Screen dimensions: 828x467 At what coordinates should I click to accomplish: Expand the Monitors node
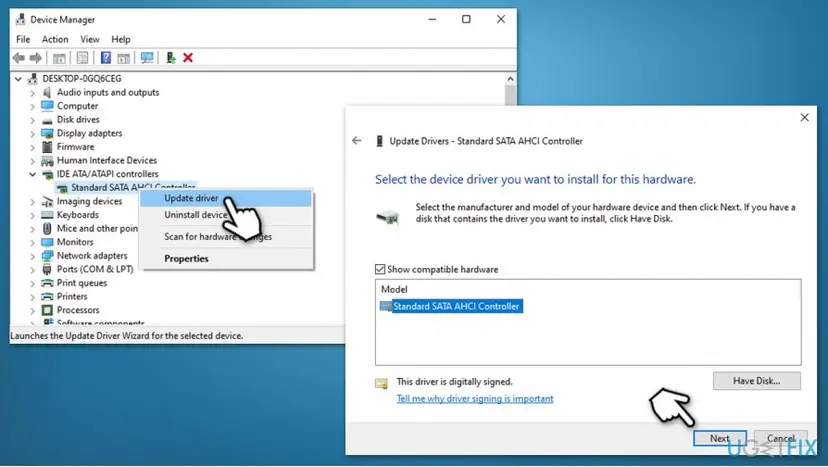pyautogui.click(x=32, y=242)
